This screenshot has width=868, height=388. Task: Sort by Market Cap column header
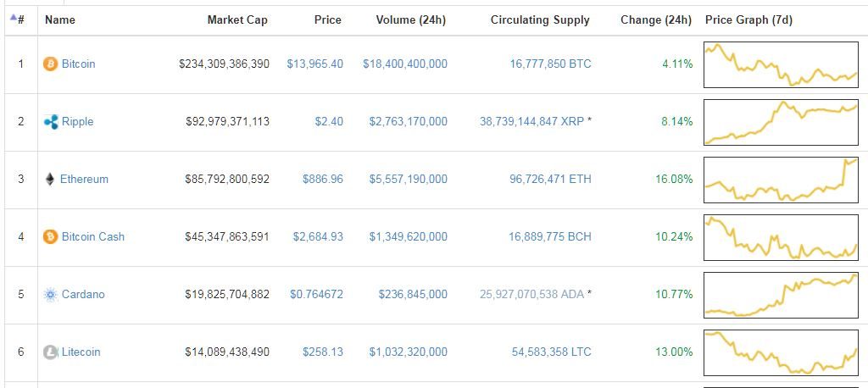coord(237,19)
